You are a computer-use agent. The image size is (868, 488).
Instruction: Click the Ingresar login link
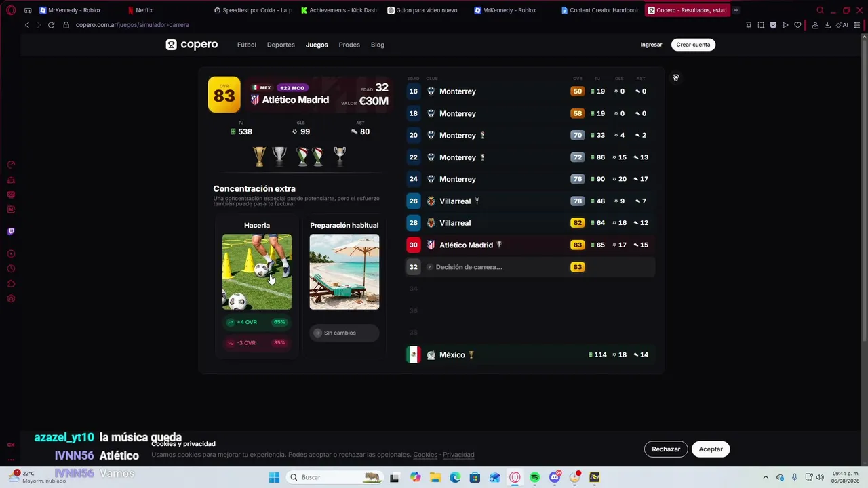click(x=651, y=45)
